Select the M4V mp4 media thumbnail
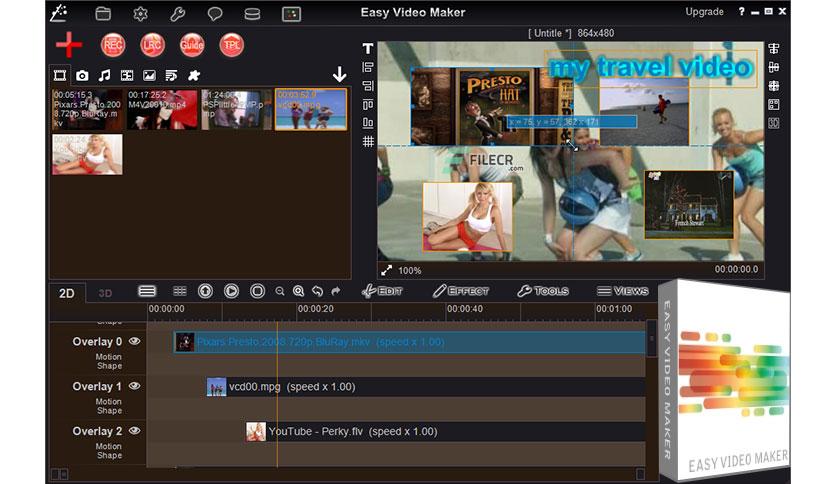 [162, 109]
